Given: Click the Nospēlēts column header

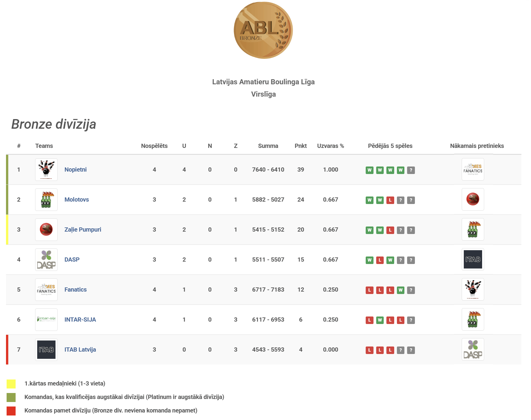Looking at the screenshot, I should pyautogui.click(x=154, y=146).
